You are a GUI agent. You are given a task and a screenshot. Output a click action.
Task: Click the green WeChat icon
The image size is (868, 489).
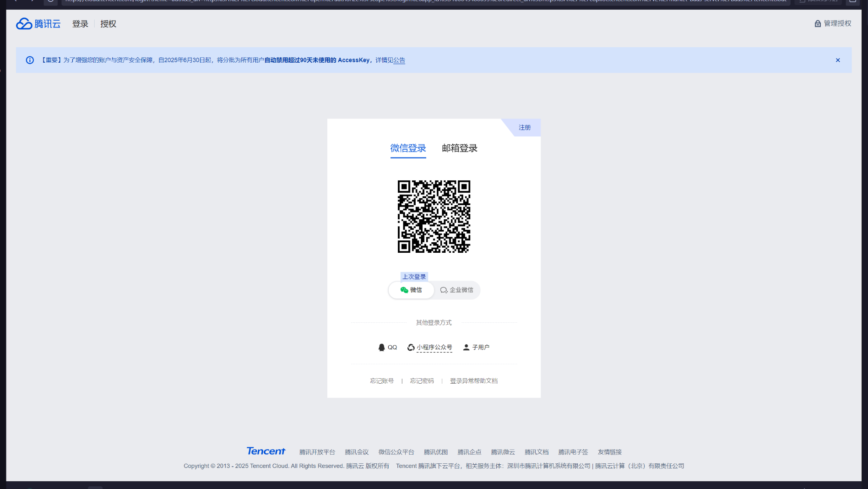404,290
